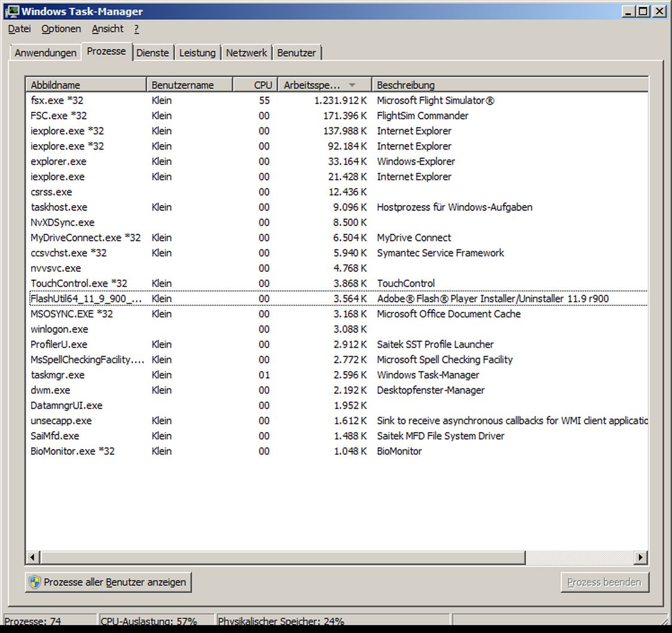The image size is (672, 633).
Task: Select iexplore.exe using 21.428 K
Action: pyautogui.click(x=337, y=176)
